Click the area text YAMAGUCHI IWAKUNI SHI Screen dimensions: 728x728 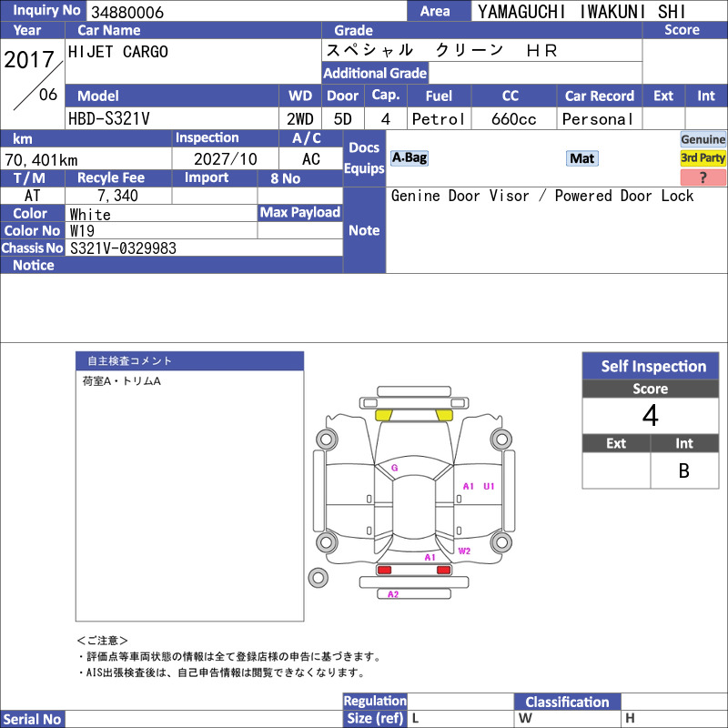click(x=581, y=12)
